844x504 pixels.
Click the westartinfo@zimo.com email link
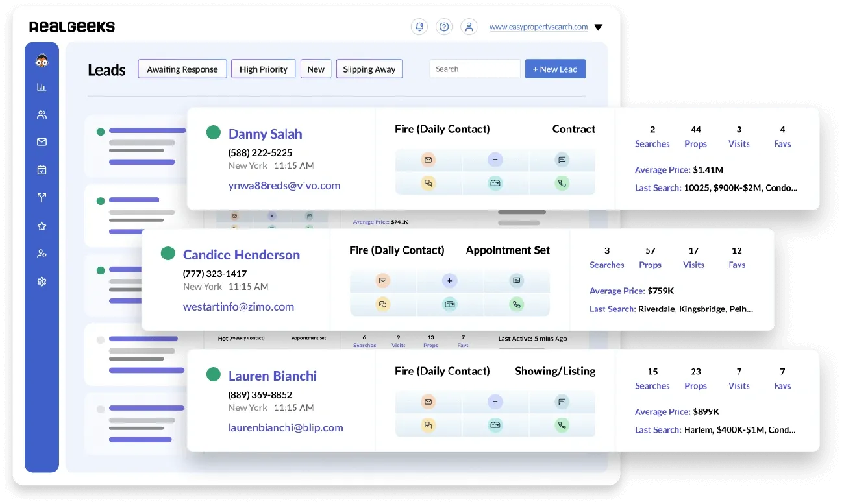238,307
